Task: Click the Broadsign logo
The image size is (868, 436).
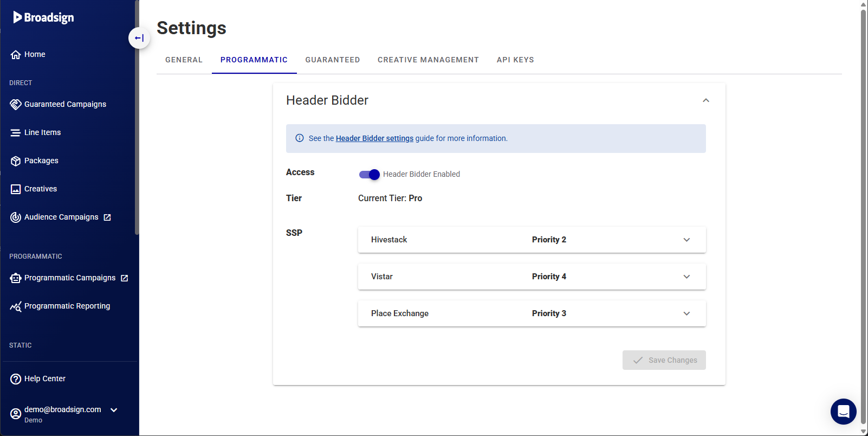Action: click(x=44, y=17)
